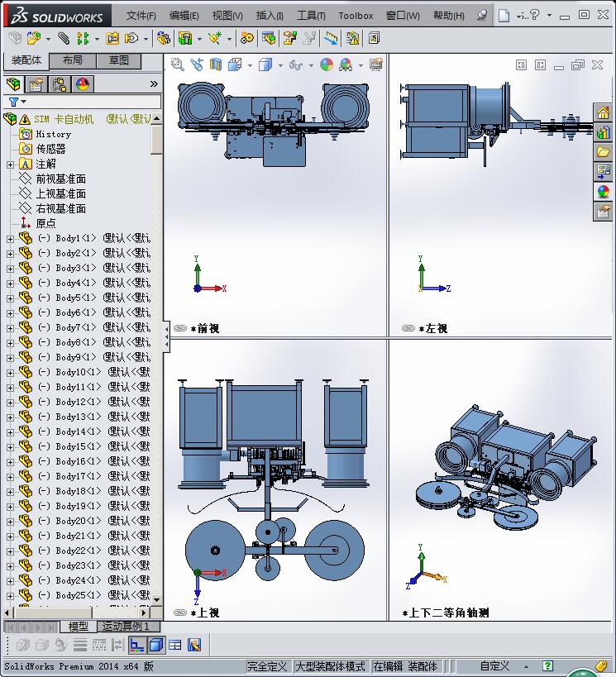Switch to the ConfigurationManager tab icon
Viewport: 616px width, 677px height.
pyautogui.click(x=60, y=83)
